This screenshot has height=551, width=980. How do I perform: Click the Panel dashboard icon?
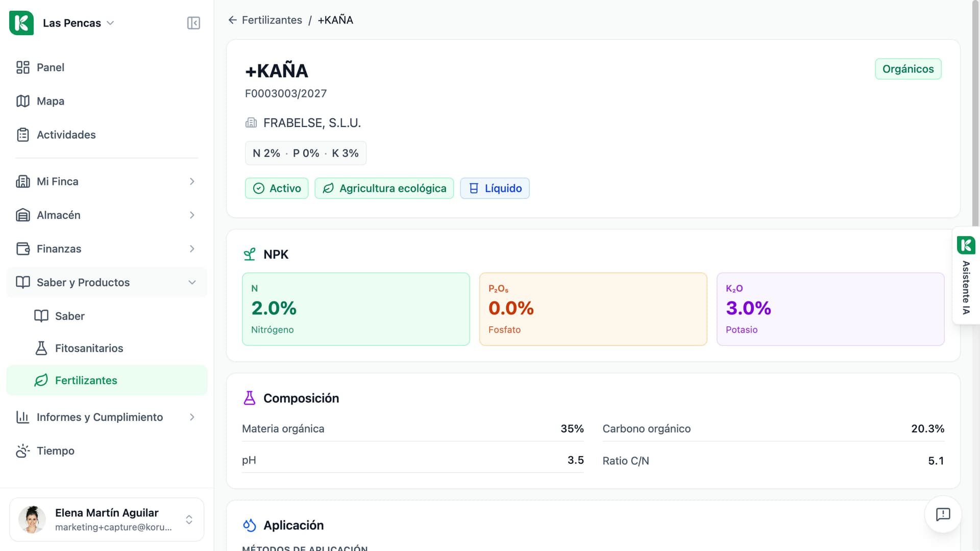point(23,67)
